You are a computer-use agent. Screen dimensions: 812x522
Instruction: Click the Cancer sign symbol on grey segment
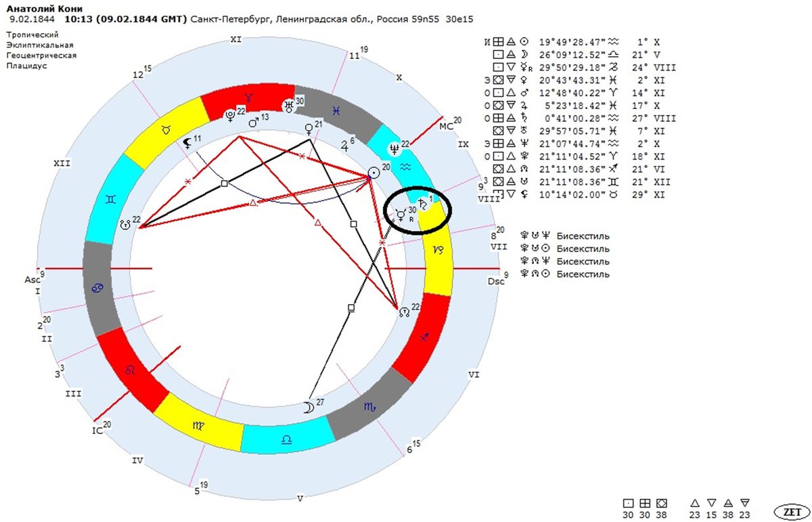(x=97, y=290)
